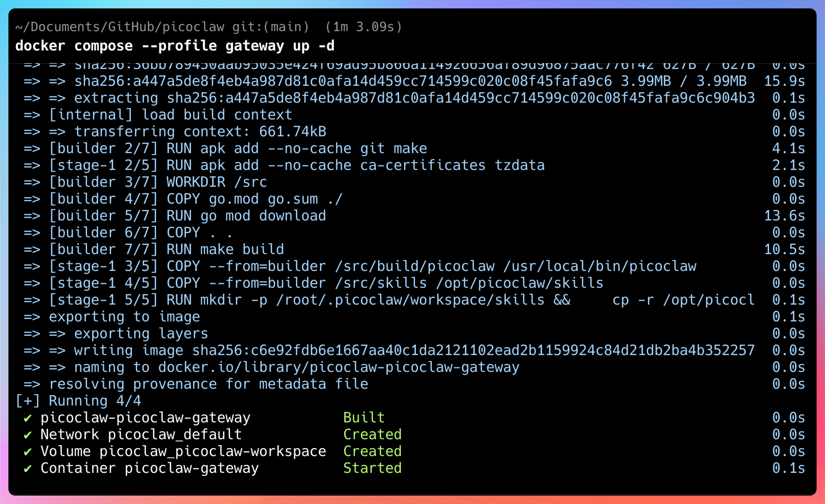Click the checkmark next to Container picoclaw-gateway
This screenshot has width=825, height=504.
tap(28, 468)
